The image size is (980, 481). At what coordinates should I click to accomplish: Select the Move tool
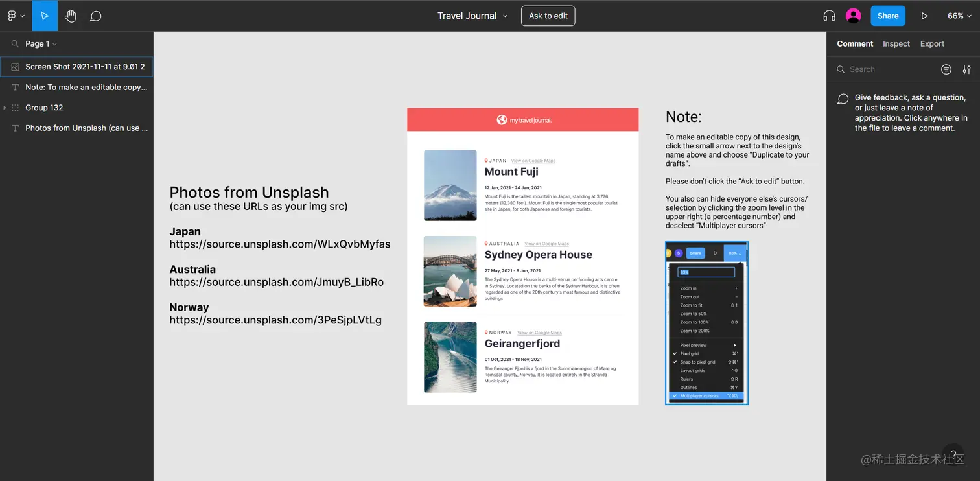pos(45,16)
